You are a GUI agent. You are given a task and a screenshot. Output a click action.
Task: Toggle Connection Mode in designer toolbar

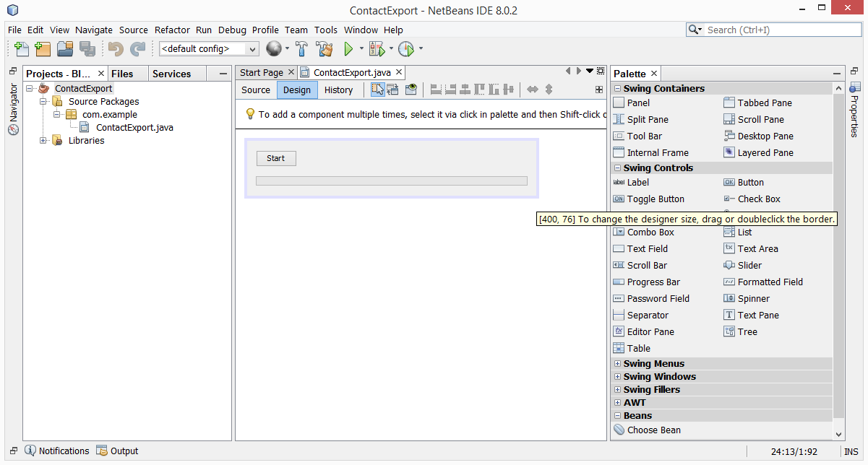tap(393, 90)
